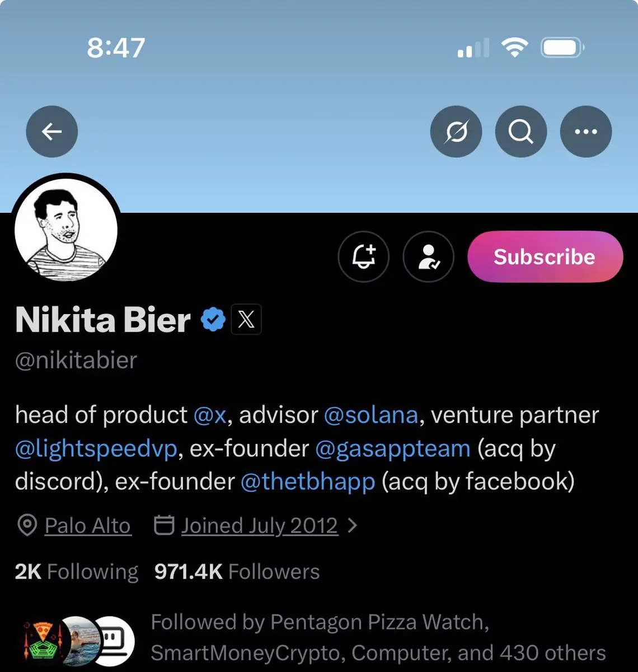Expand the chevron beside Joined July 2012
The image size is (638, 672).
click(x=352, y=525)
